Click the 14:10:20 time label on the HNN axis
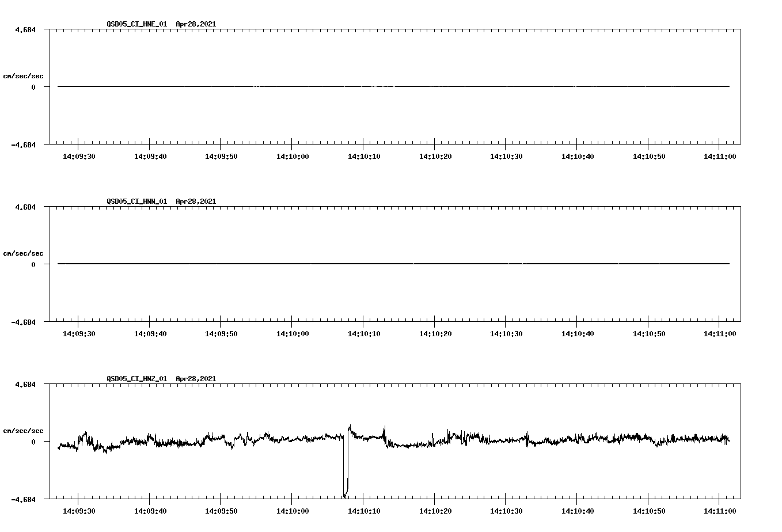782x532 pixels. pyautogui.click(x=435, y=333)
